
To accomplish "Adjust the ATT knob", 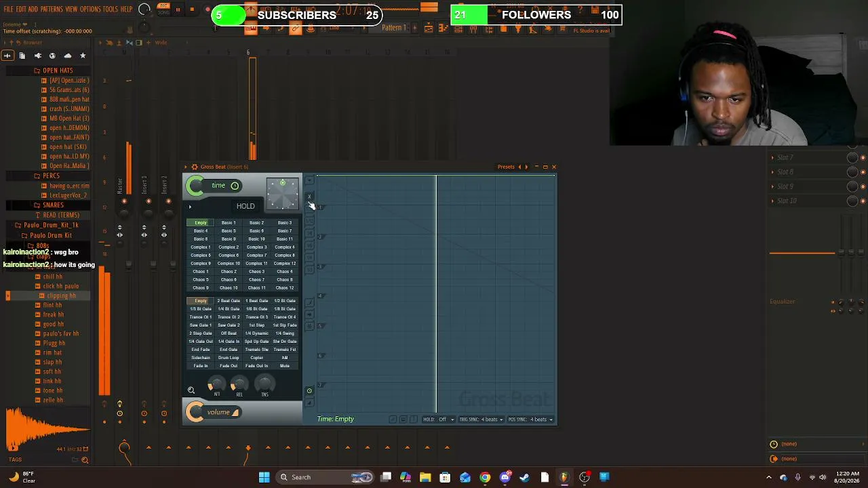I will [216, 385].
